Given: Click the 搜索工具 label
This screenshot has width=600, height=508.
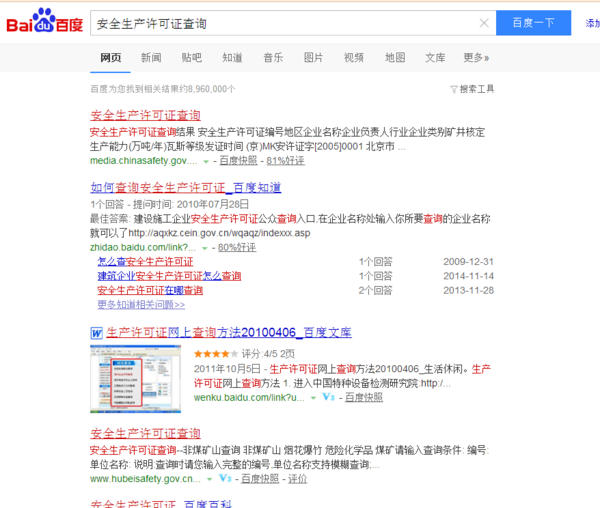Looking at the screenshot, I should [477, 89].
